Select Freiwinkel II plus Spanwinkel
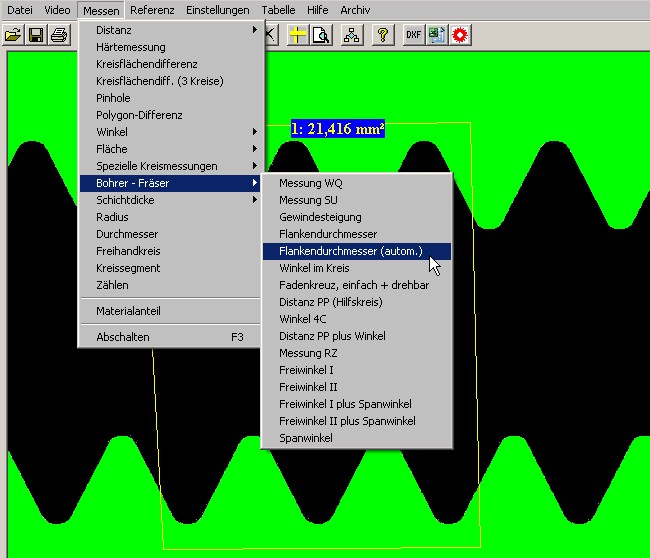The height and width of the screenshot is (558, 650). pyautogui.click(x=357, y=421)
